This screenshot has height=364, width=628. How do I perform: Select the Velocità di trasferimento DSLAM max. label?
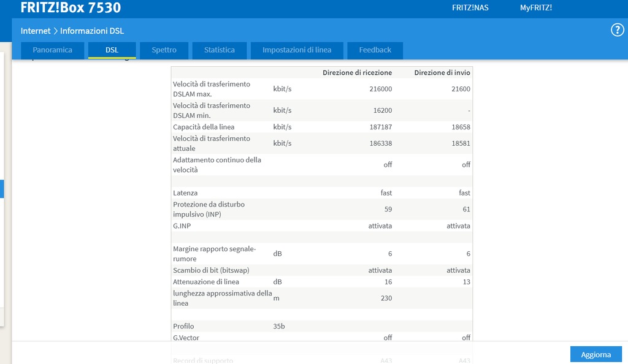coord(212,89)
